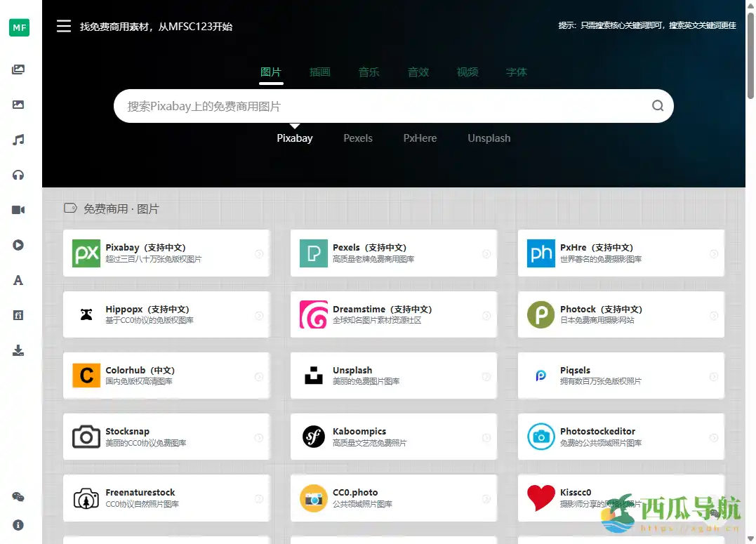Click the chat bubbles icon near the sidebar bottom
The height and width of the screenshot is (544, 756).
coord(19,496)
